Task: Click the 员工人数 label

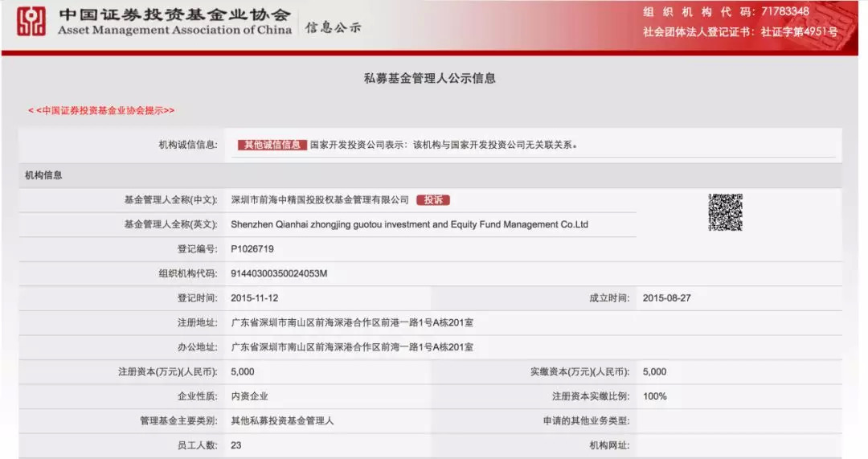Action: pos(197,445)
